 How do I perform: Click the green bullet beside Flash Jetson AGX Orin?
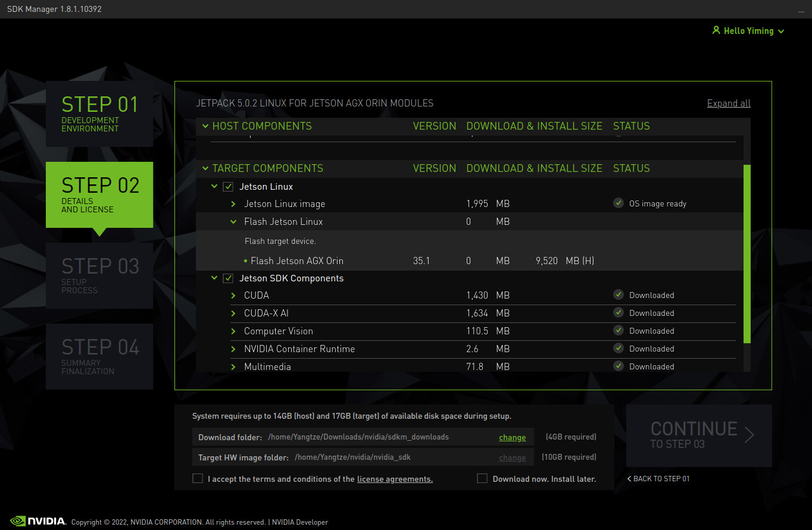[x=246, y=261]
